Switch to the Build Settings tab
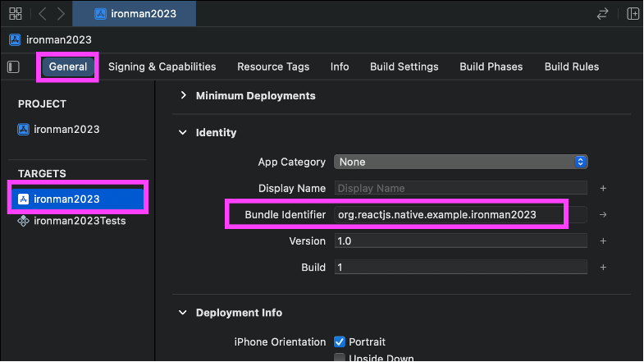The height and width of the screenshot is (362, 644). (x=404, y=66)
